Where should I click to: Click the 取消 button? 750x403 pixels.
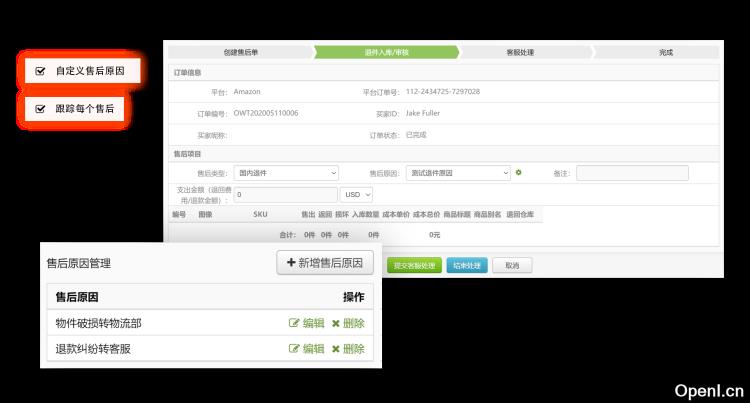click(512, 265)
